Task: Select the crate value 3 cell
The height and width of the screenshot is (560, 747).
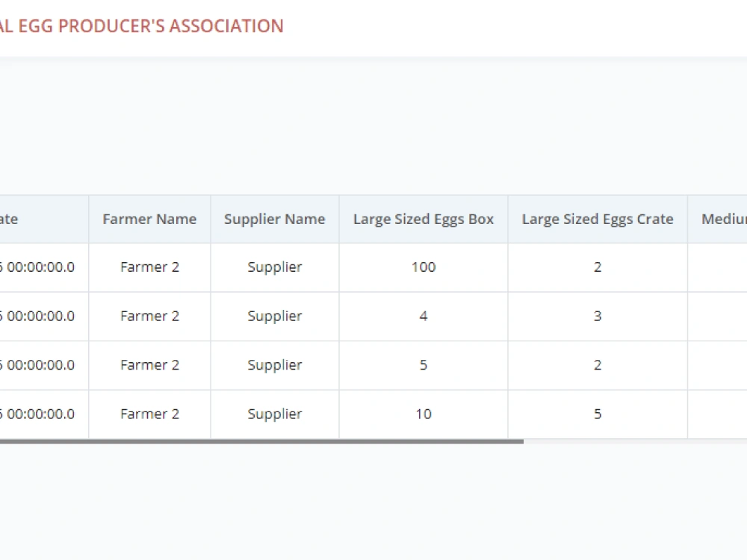Action: pyautogui.click(x=598, y=316)
